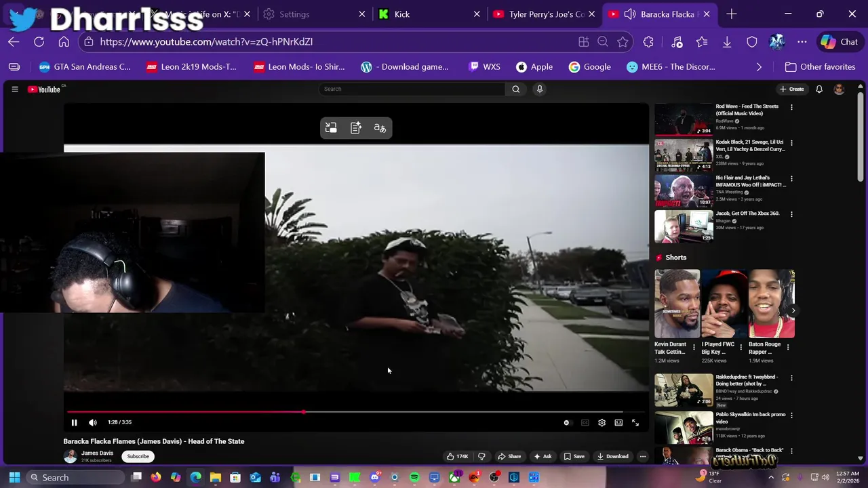Open the player settings gear
Image resolution: width=868 pixels, height=488 pixels.
point(601,423)
